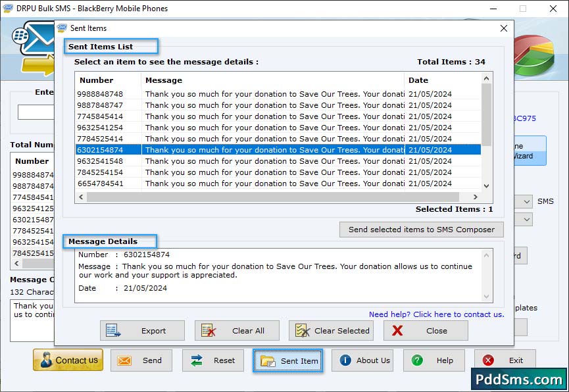
Task: Click the Exit button
Action: click(x=505, y=360)
